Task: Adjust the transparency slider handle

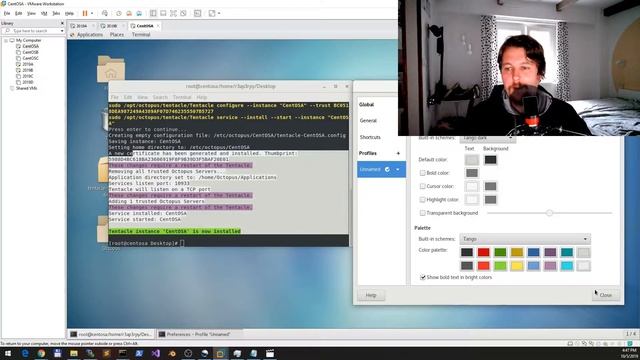Action: point(549,213)
